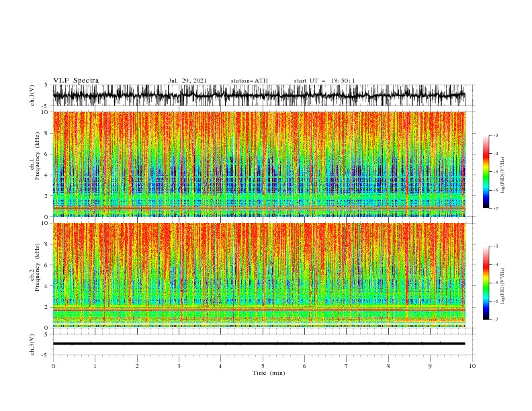Click the ch.1 spectrogram color scale bar
The width and height of the screenshot is (532, 411).
click(x=486, y=172)
